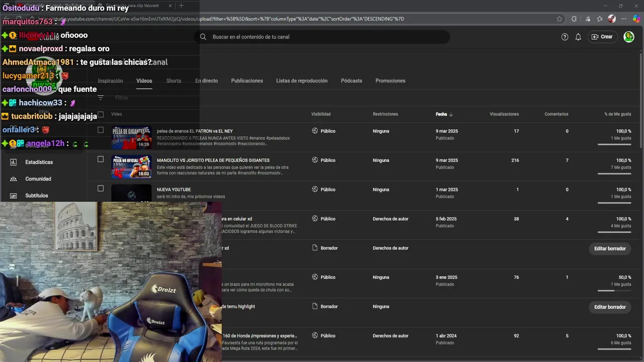The image size is (644, 362).
Task: Click the filter lines icon beside Filtrar
Action: 101,98
